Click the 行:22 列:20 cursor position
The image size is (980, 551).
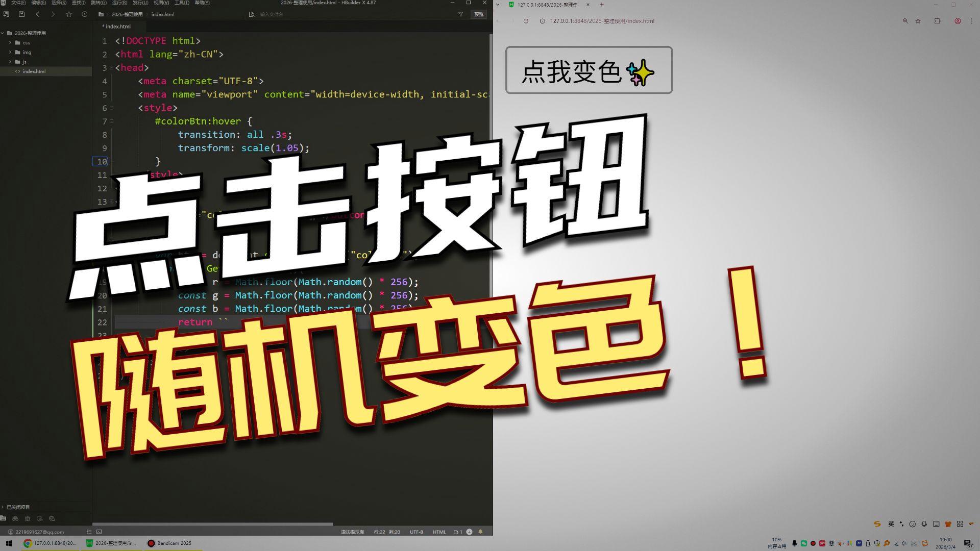pyautogui.click(x=387, y=532)
